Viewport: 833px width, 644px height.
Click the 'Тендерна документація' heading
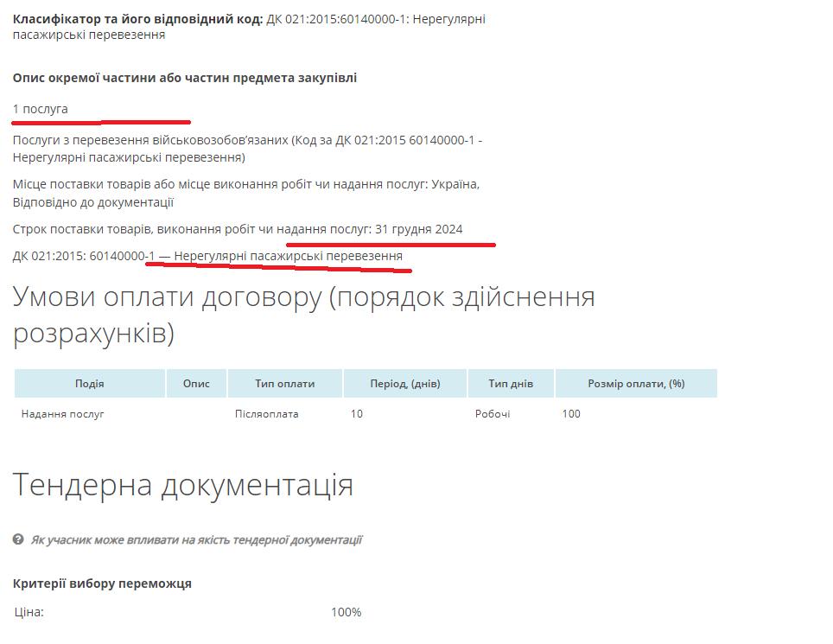(182, 484)
